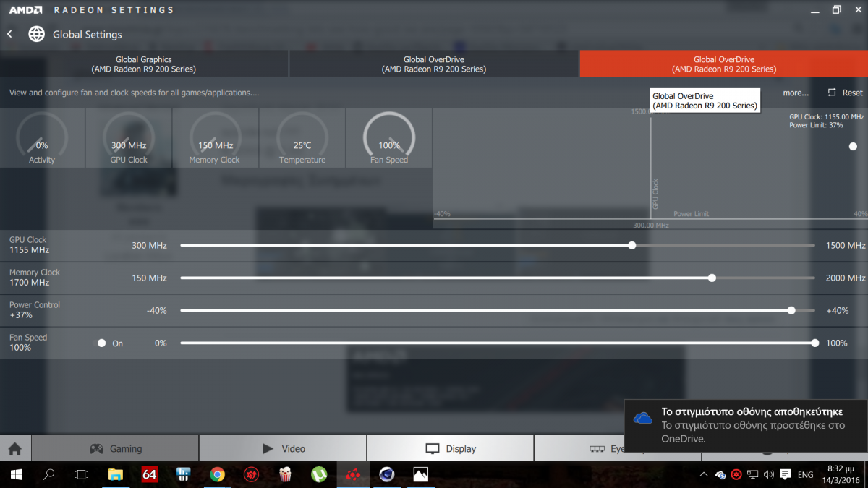
Task: Click the OneDrive screenshot saved notification
Action: click(x=746, y=425)
